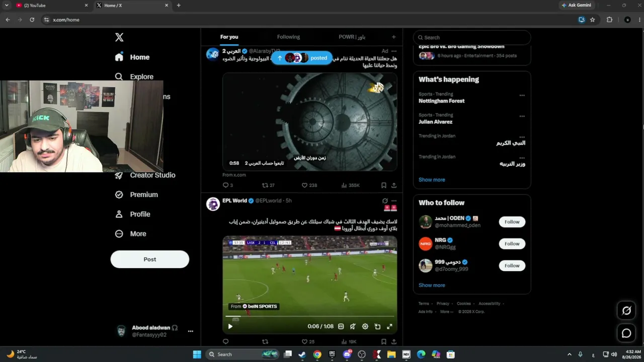Open the floating messages chat button
Image resolution: width=644 pixels, height=362 pixels.
point(626,333)
